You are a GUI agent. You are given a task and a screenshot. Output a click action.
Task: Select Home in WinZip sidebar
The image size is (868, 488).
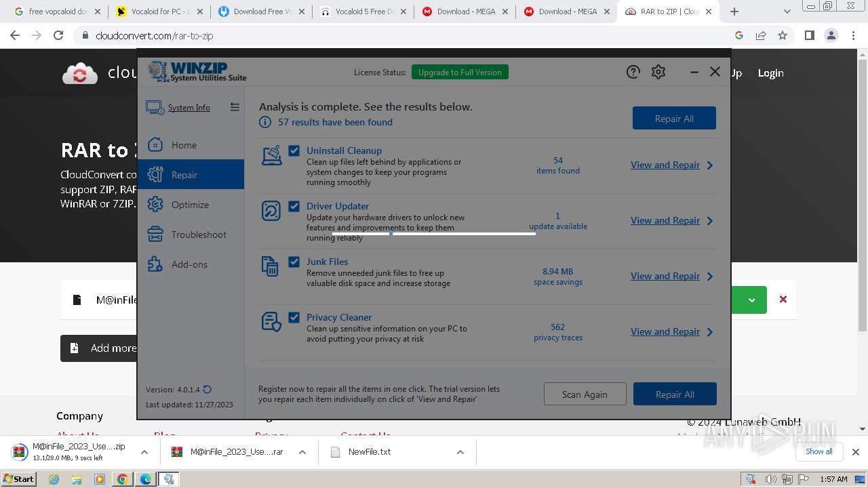(x=191, y=145)
